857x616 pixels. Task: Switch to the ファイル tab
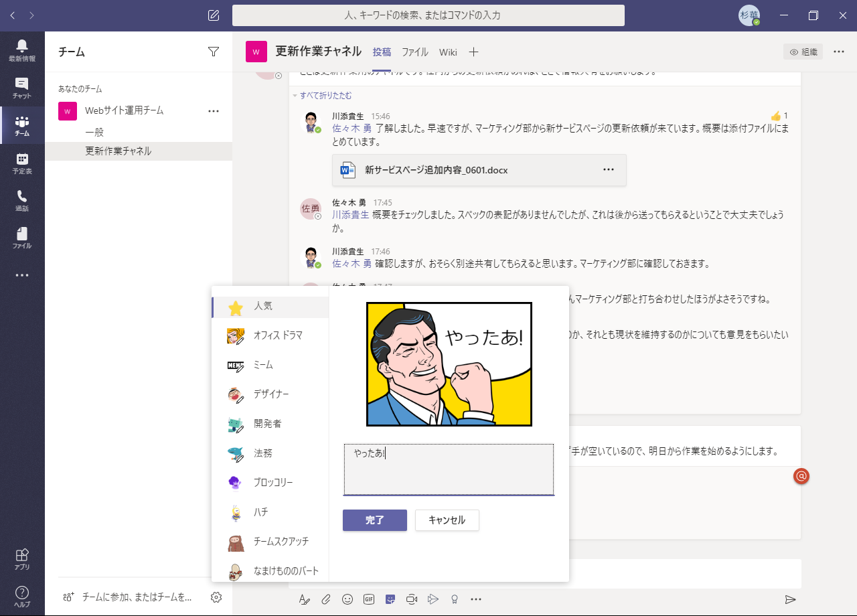pyautogui.click(x=415, y=52)
